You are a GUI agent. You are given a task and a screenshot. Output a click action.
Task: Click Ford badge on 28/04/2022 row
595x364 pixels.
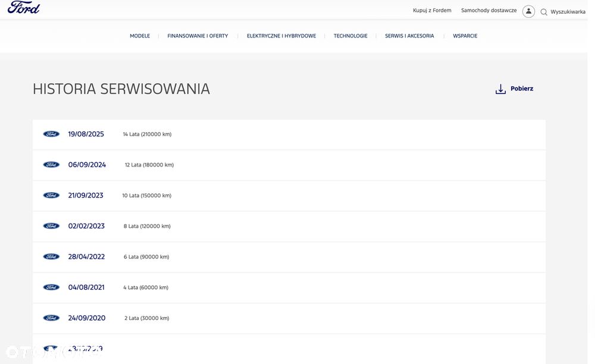coord(51,257)
